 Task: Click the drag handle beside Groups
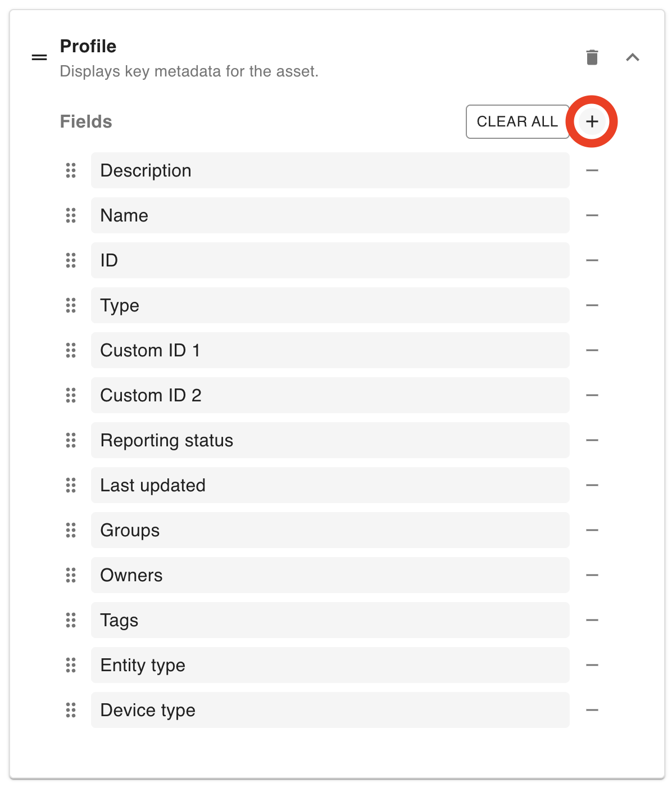pos(71,530)
